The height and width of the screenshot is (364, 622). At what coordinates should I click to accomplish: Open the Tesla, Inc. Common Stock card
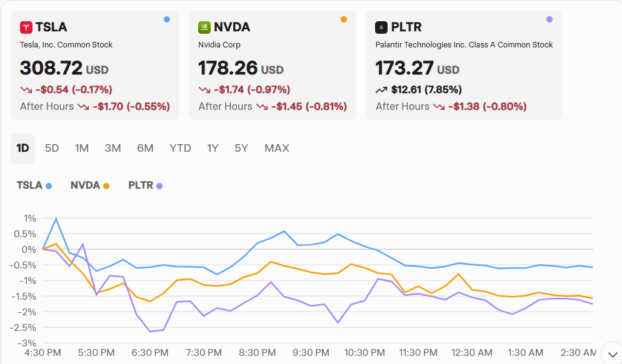click(x=95, y=65)
